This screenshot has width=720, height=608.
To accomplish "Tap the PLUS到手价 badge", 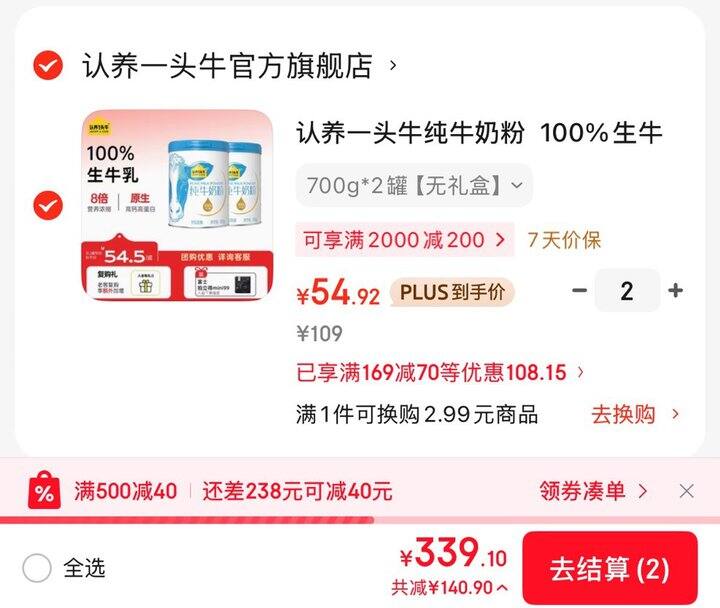I will [452, 293].
